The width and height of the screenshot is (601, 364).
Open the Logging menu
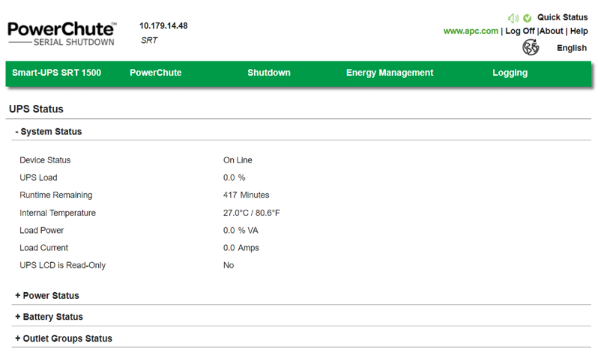[510, 73]
